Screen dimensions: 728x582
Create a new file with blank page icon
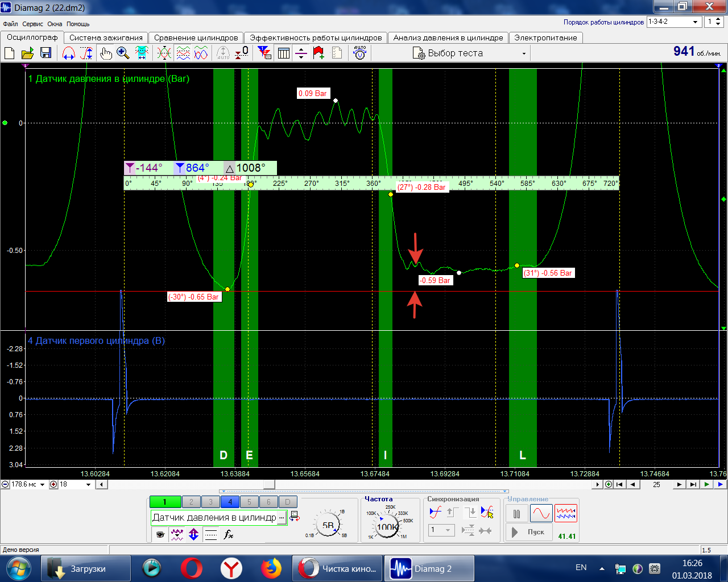click(10, 53)
